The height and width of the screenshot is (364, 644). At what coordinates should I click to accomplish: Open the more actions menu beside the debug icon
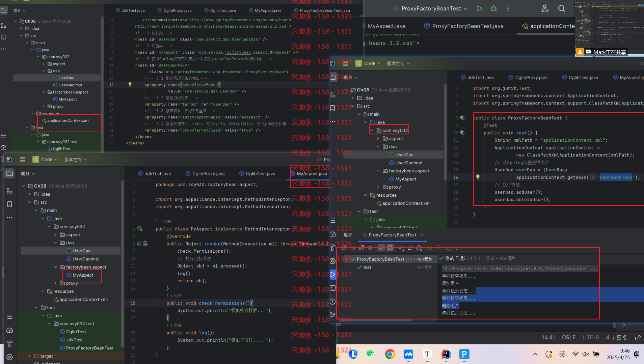click(508, 8)
